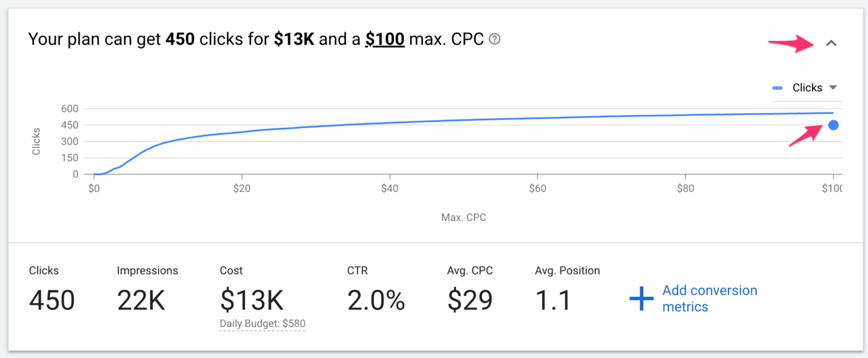This screenshot has height=358, width=868.
Task: Click the plus icon beside Add conversion metrics
Action: (641, 298)
